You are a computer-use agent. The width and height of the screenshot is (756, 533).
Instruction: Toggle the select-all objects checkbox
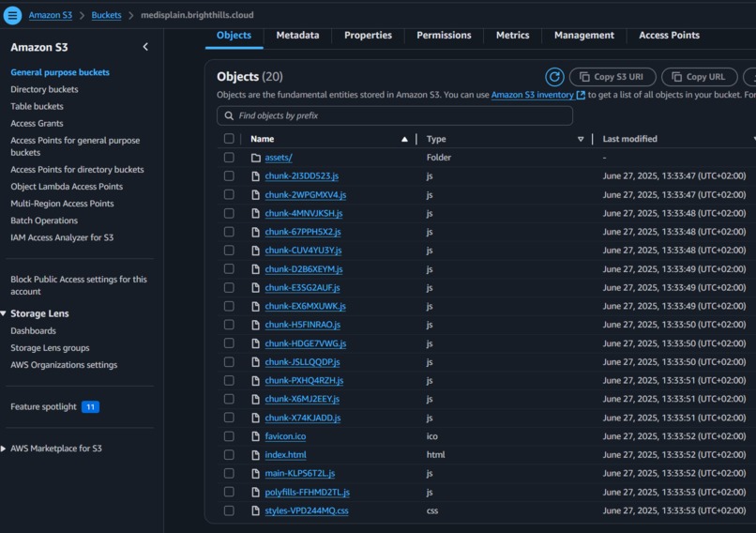point(229,139)
